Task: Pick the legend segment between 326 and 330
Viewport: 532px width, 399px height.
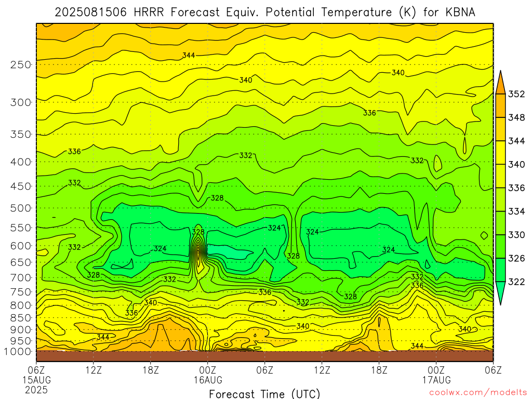Action: (x=500, y=246)
